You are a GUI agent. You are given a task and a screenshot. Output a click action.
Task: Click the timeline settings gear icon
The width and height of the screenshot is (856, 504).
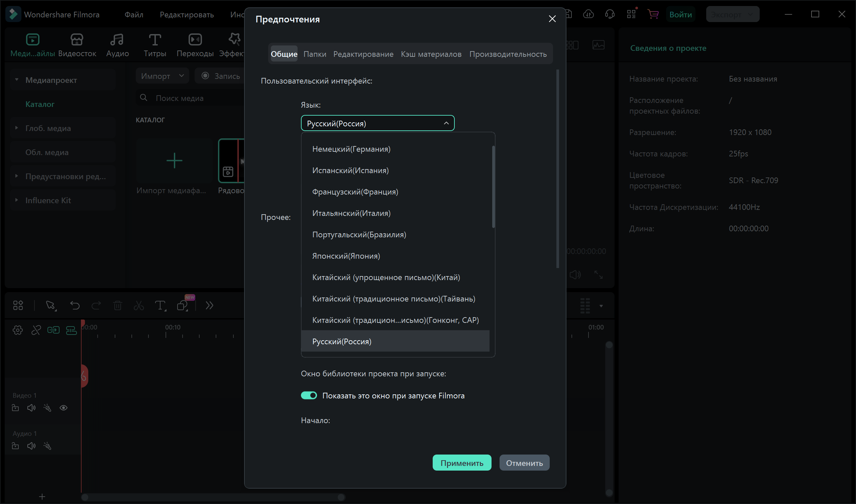pyautogui.click(x=18, y=330)
